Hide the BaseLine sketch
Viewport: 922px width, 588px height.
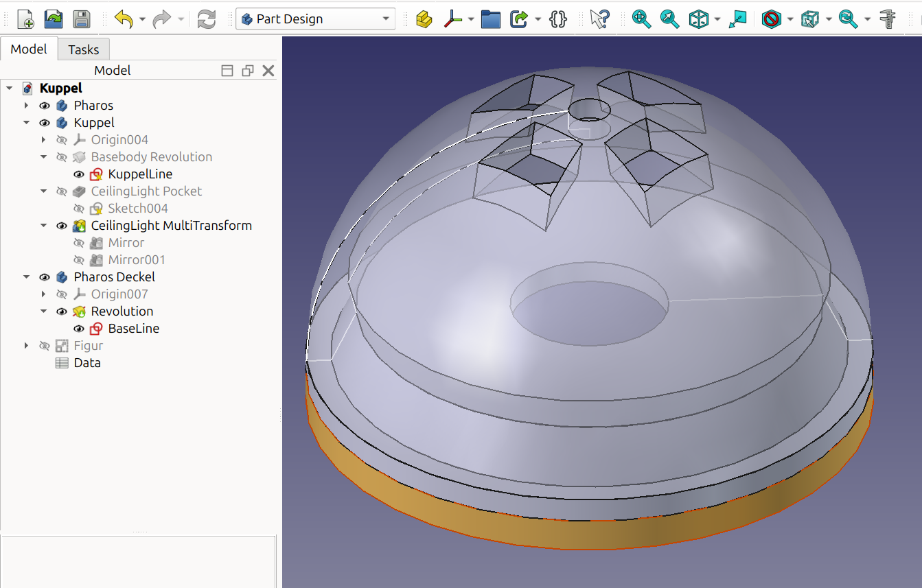(x=79, y=329)
